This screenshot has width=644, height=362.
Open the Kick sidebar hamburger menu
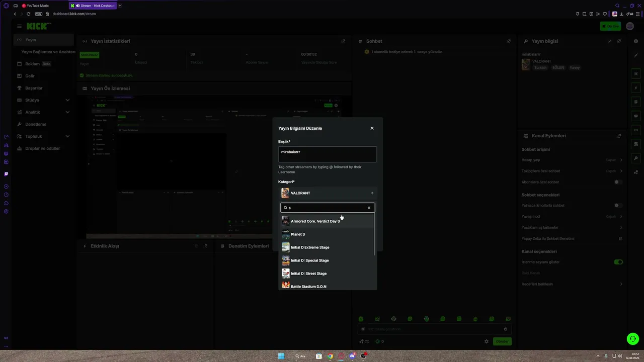tap(19, 26)
